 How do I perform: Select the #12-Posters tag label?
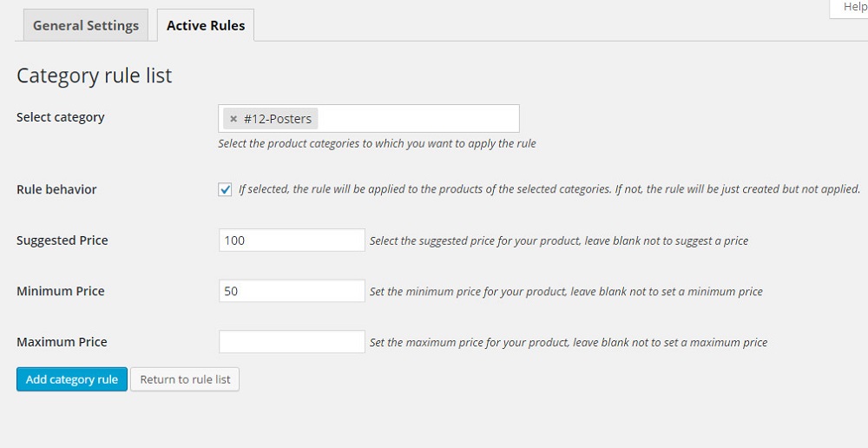pyautogui.click(x=278, y=118)
